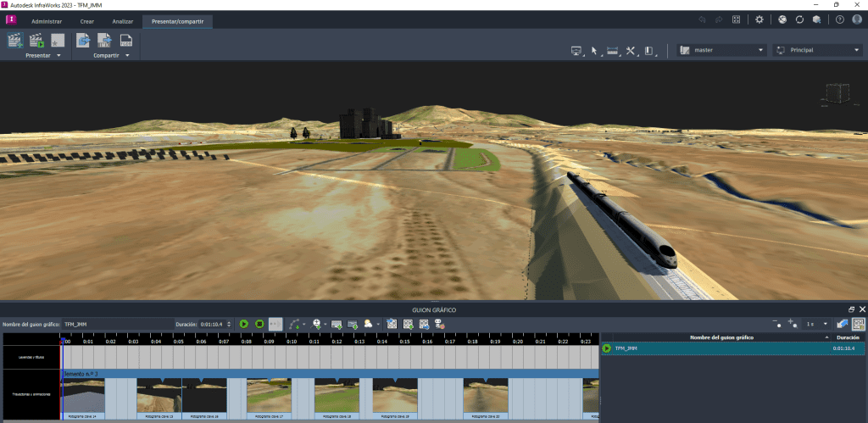Open the master proposal dropdown
Viewport: 868px width, 423px height.
tap(722, 51)
